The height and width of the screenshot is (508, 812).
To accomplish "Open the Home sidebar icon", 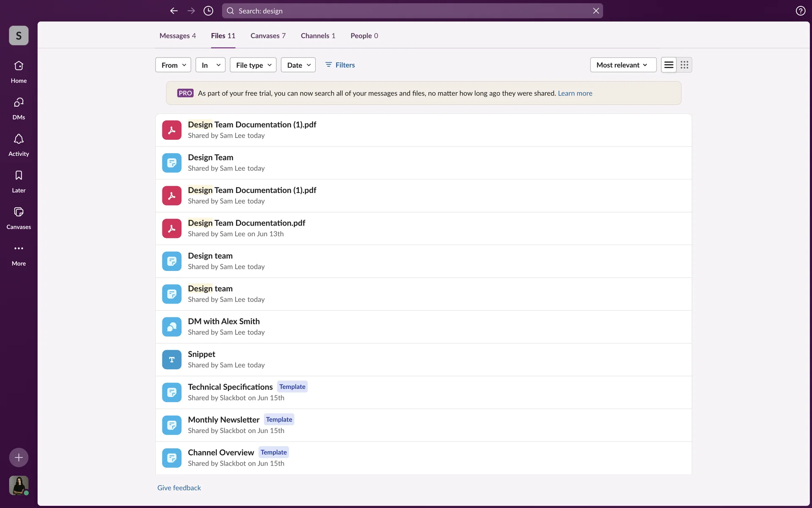I will point(19,66).
